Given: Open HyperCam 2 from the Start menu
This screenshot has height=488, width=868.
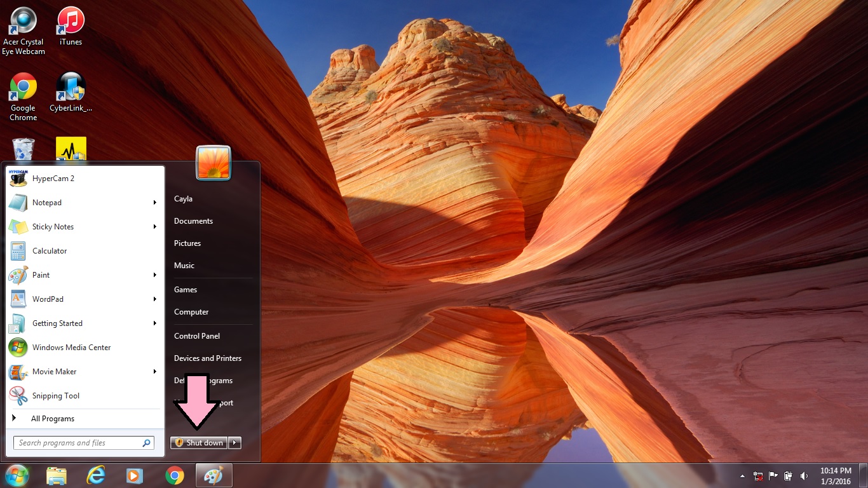Looking at the screenshot, I should [x=85, y=179].
